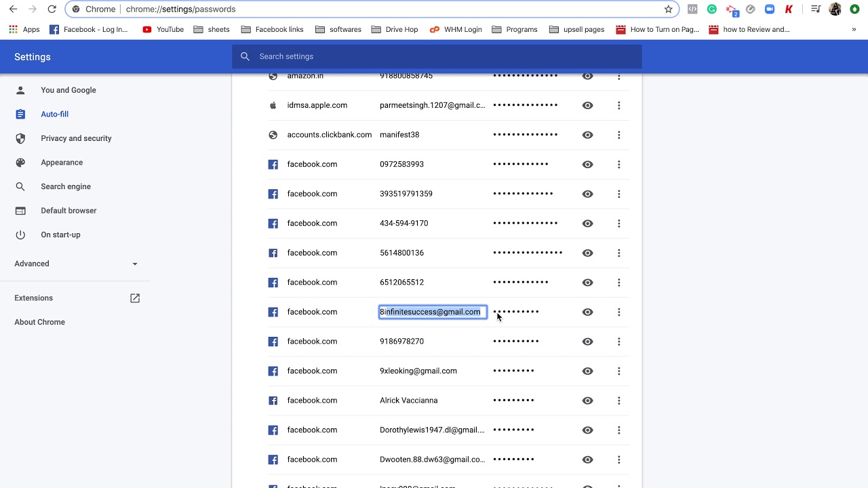
Task: Go to You and Google settings
Action: click(x=68, y=90)
